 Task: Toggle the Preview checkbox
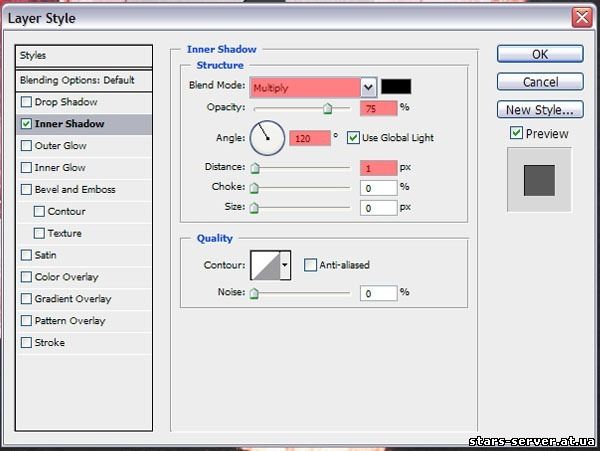tap(516, 133)
